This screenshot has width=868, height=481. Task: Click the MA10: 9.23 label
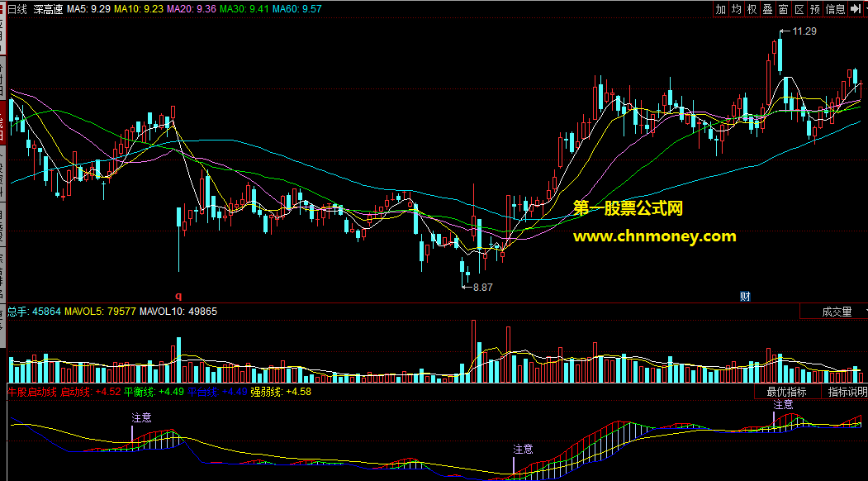138,9
